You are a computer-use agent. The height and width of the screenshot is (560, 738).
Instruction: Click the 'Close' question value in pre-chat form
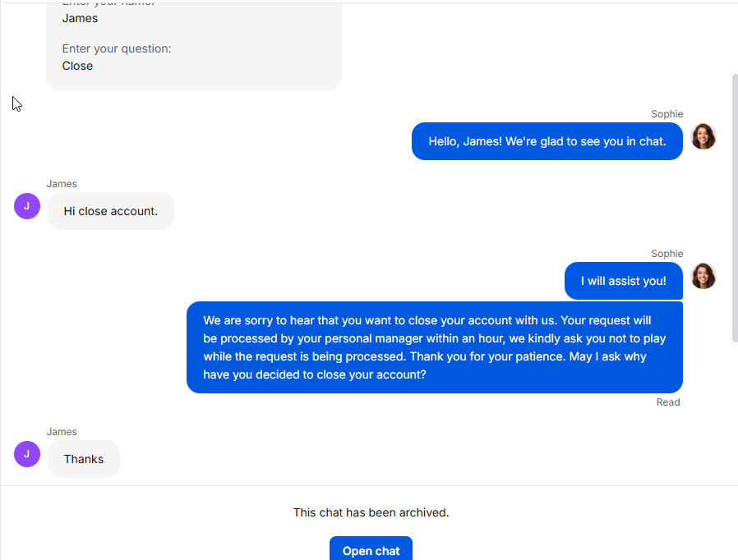[77, 66]
